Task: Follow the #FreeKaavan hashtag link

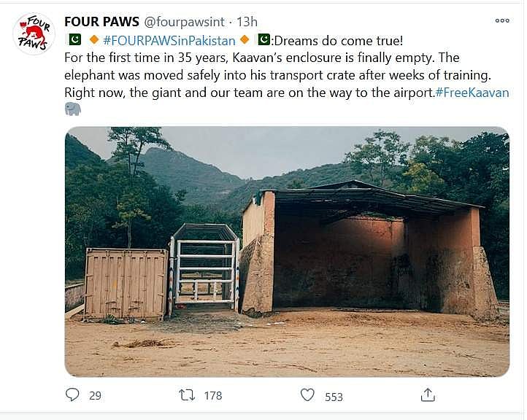Action: [x=471, y=93]
